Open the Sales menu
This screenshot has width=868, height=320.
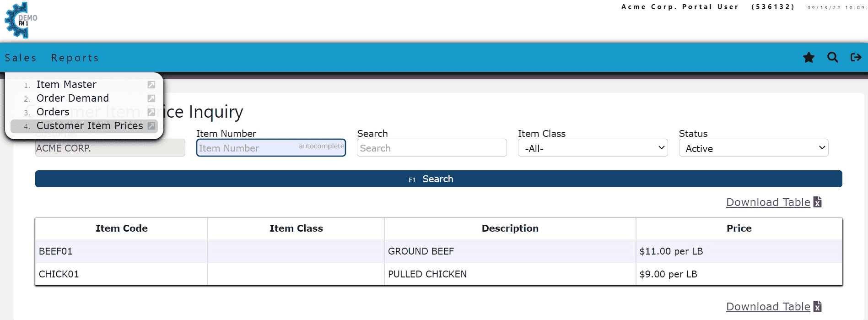point(21,58)
